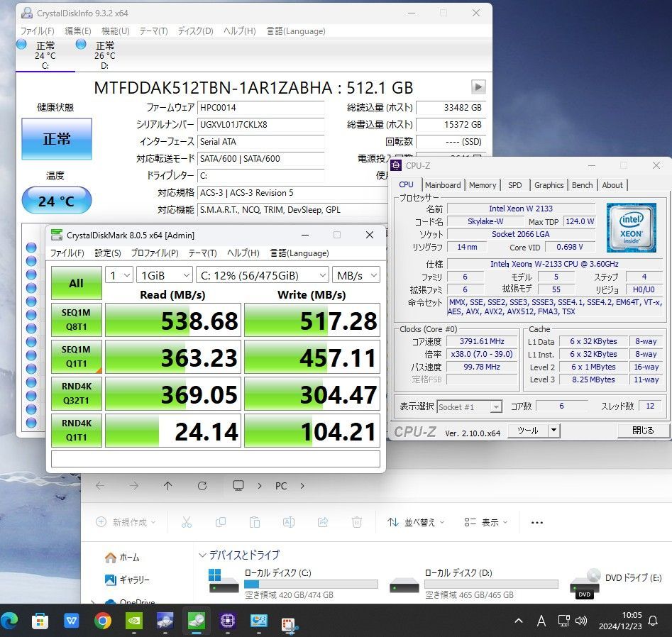This screenshot has height=637, width=672.
Task: Open ヘルプ(H) menu in CrystalDiskMark
Action: tap(243, 253)
